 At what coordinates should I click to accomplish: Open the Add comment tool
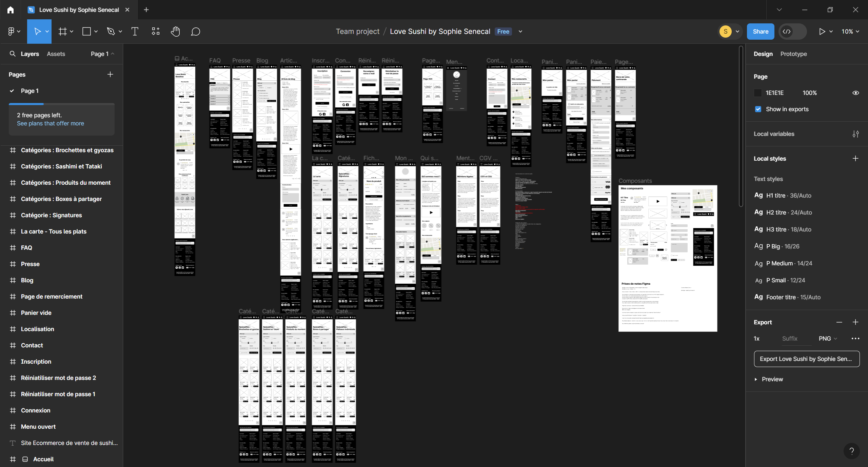click(195, 32)
